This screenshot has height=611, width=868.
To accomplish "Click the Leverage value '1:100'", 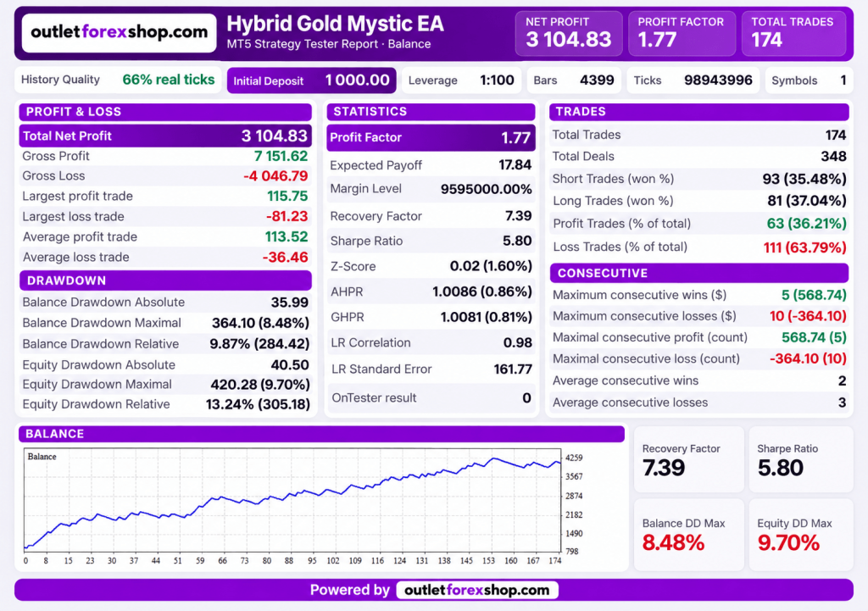I will click(x=497, y=81).
